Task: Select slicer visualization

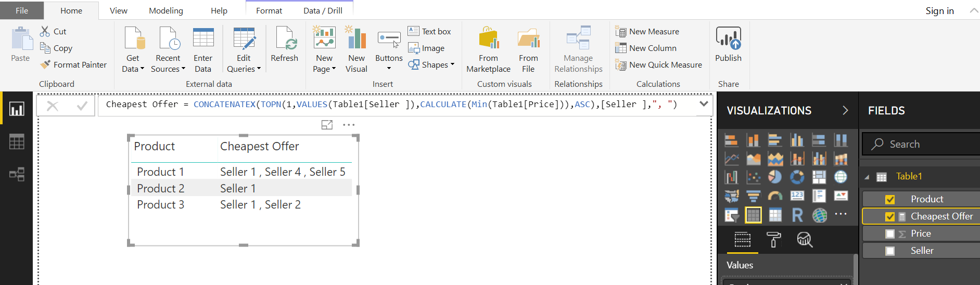Action: (731, 215)
